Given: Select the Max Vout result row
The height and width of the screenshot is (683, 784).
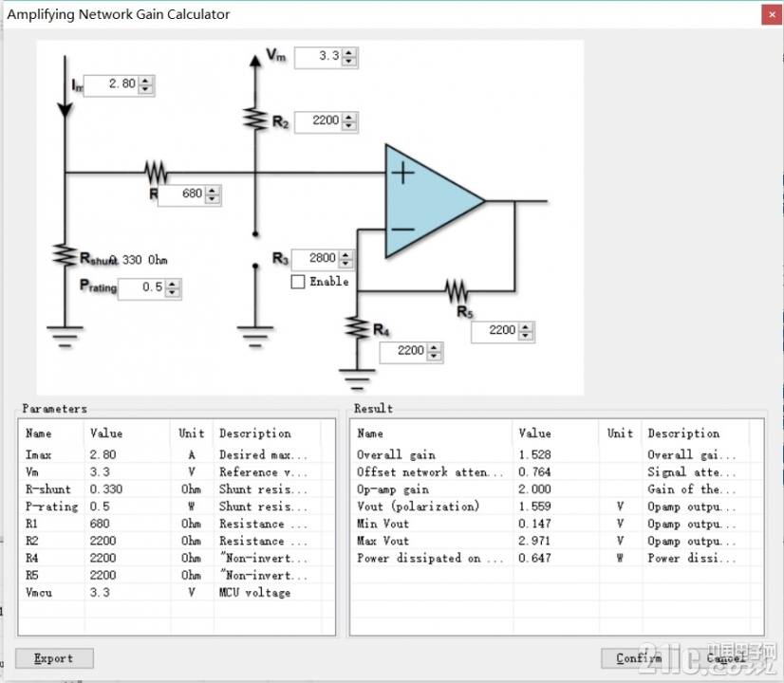Looking at the screenshot, I should (x=557, y=541).
